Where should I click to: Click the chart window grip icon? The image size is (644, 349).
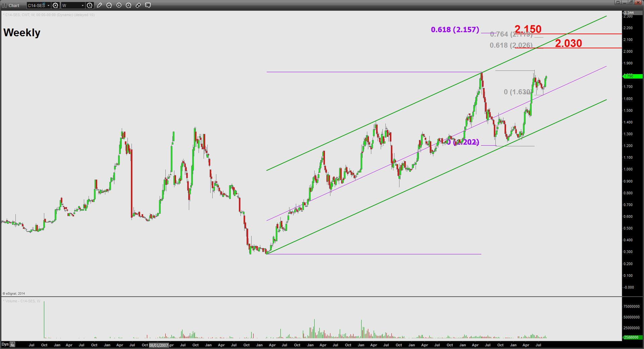[x=4, y=5]
